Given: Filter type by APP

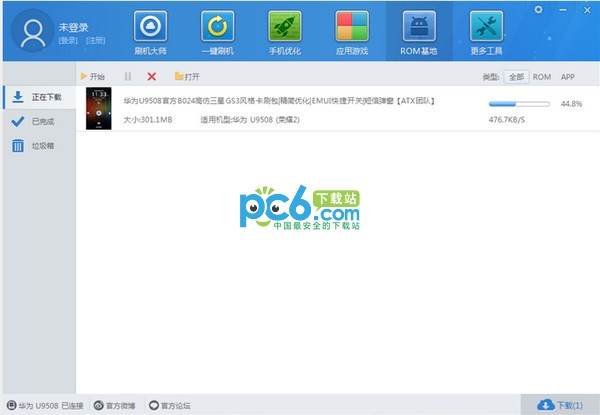Looking at the screenshot, I should tap(568, 77).
